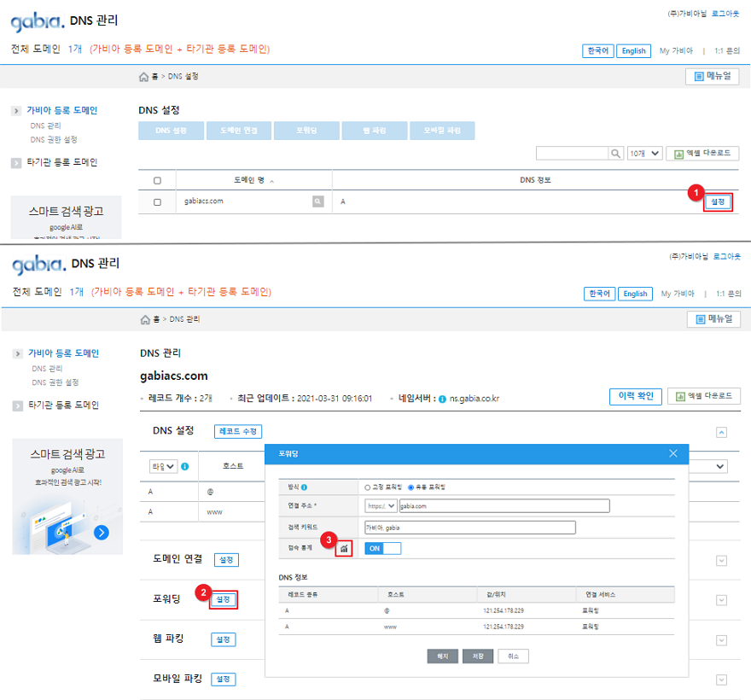Click the 로그아웃 link on the domain list page

725,14
